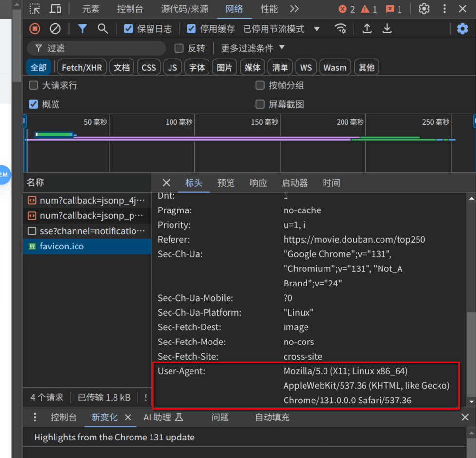Open the 已停用节流模式 throttling dropdown
The width and height of the screenshot is (476, 458).
282,29
